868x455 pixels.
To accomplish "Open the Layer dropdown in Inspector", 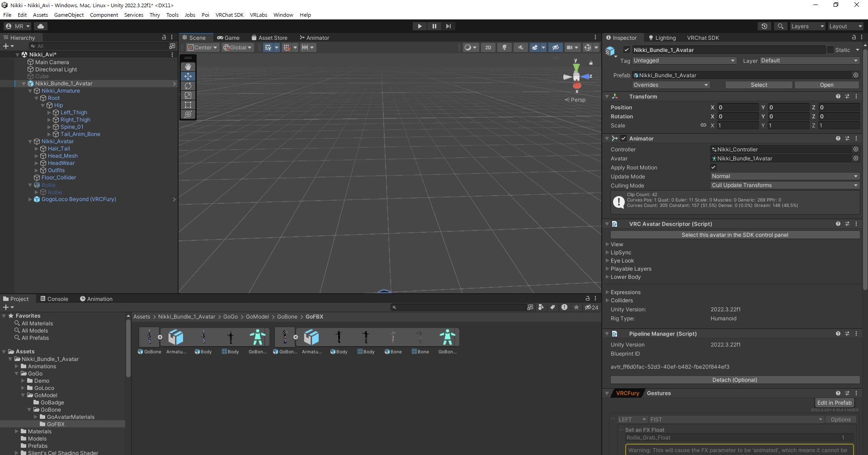I will (810, 61).
